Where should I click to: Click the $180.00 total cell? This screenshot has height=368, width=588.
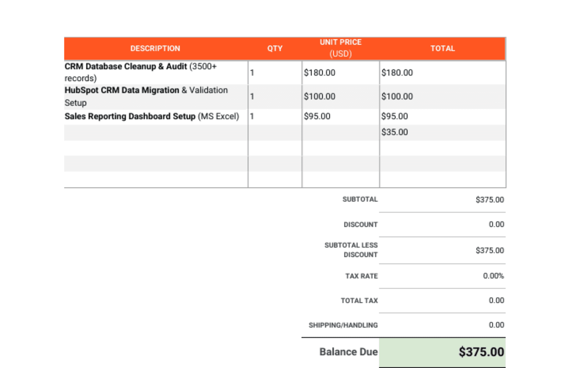click(x=442, y=72)
